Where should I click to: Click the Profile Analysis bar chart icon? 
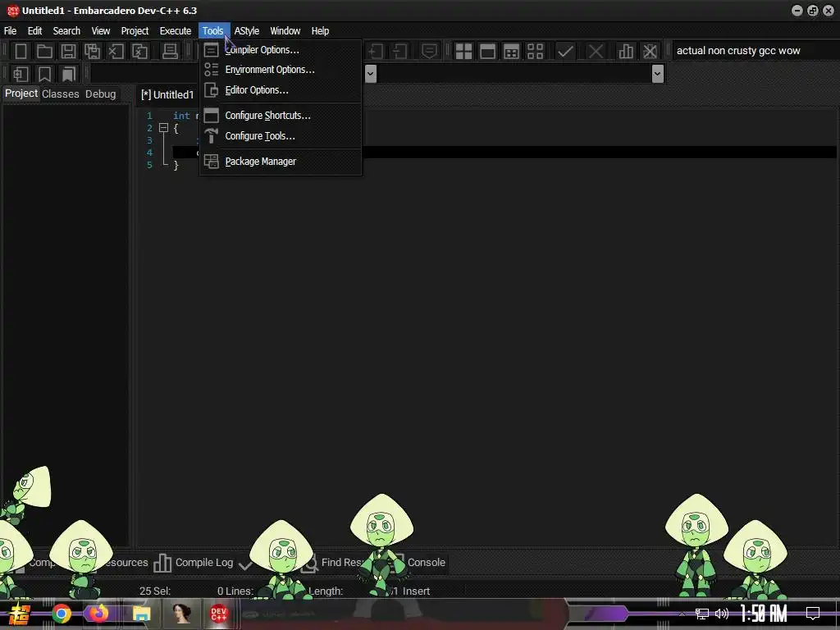(626, 52)
